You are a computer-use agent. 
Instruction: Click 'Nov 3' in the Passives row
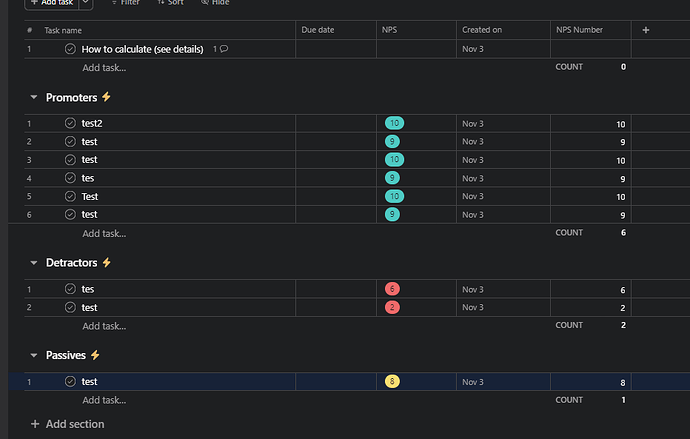click(473, 382)
